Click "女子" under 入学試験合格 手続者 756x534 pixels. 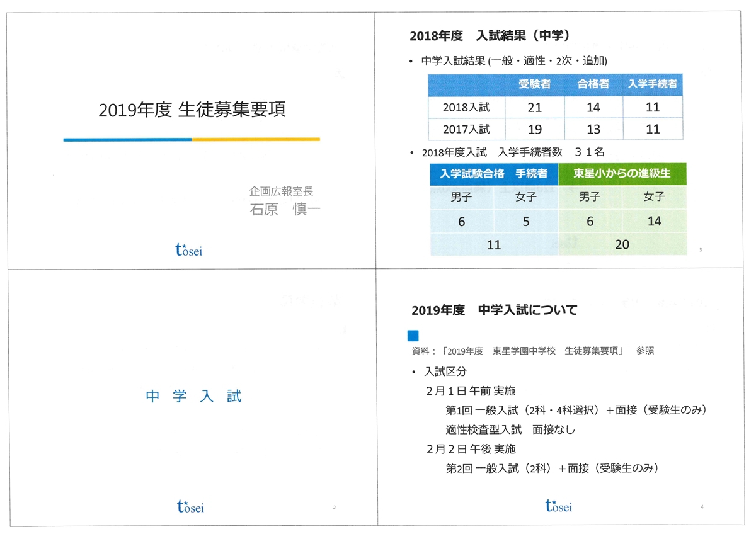pos(525,196)
